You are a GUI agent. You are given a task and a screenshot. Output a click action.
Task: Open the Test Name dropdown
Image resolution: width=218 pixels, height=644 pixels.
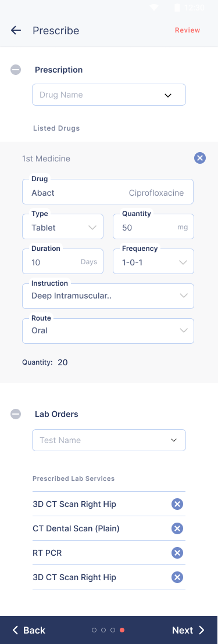(109, 440)
